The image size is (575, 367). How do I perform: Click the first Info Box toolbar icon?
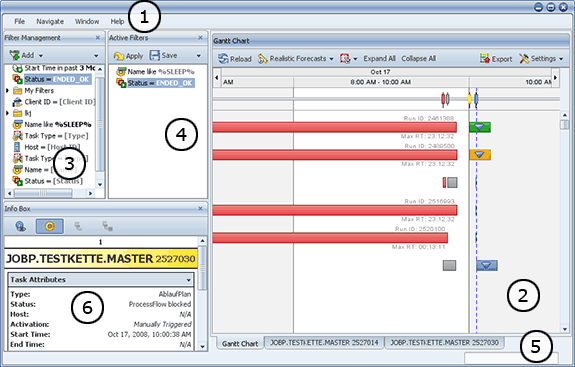click(21, 227)
